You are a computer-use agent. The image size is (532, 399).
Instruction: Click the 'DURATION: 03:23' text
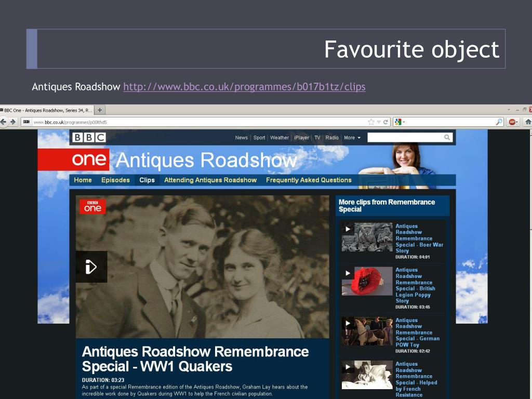coord(103,380)
